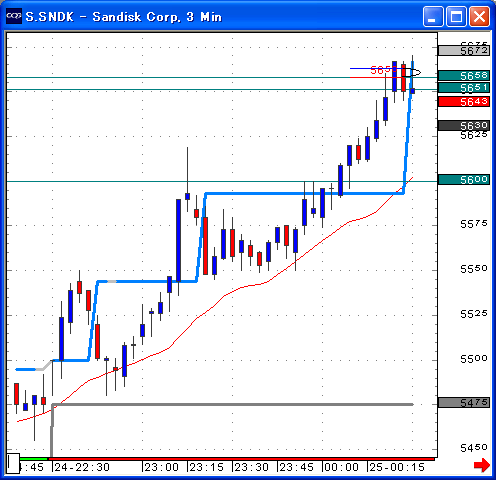Image resolution: width=496 pixels, height=480 pixels.
Task: Click the 23:00 time axis label
Action: (x=162, y=467)
